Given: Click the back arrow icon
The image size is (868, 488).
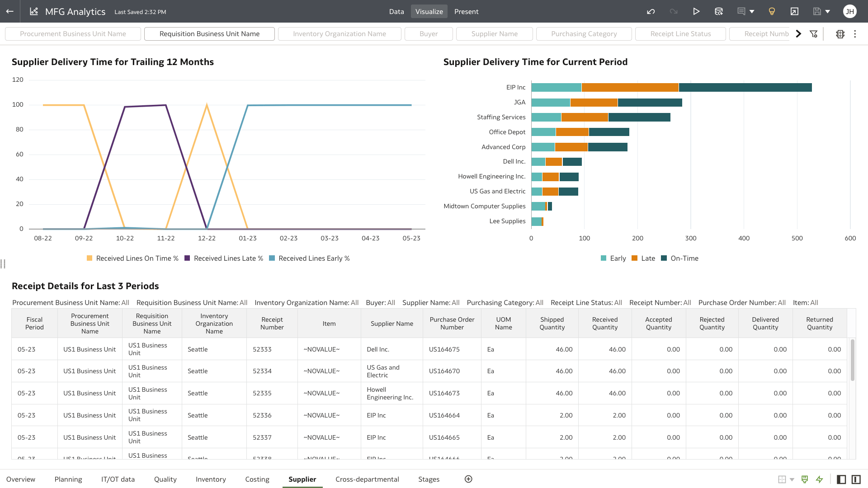Looking at the screenshot, I should tap(10, 11).
